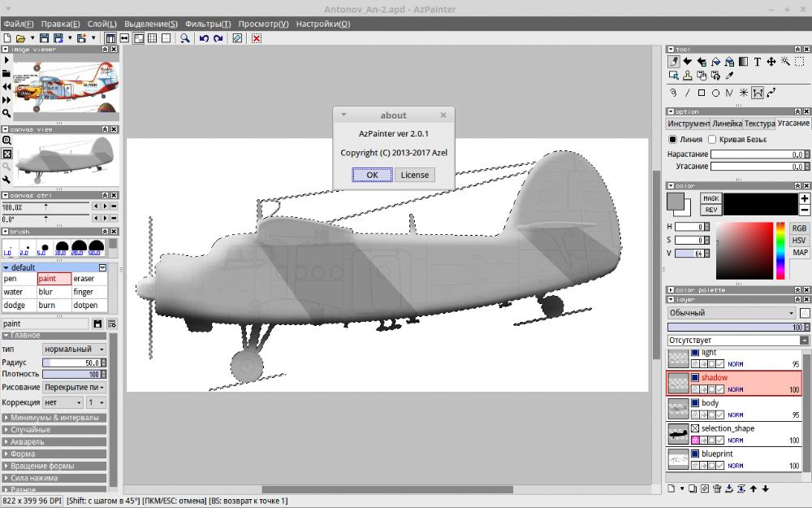Open the 'Обычный' layer blend mode dropdown
The image size is (812, 508).
coord(732,313)
